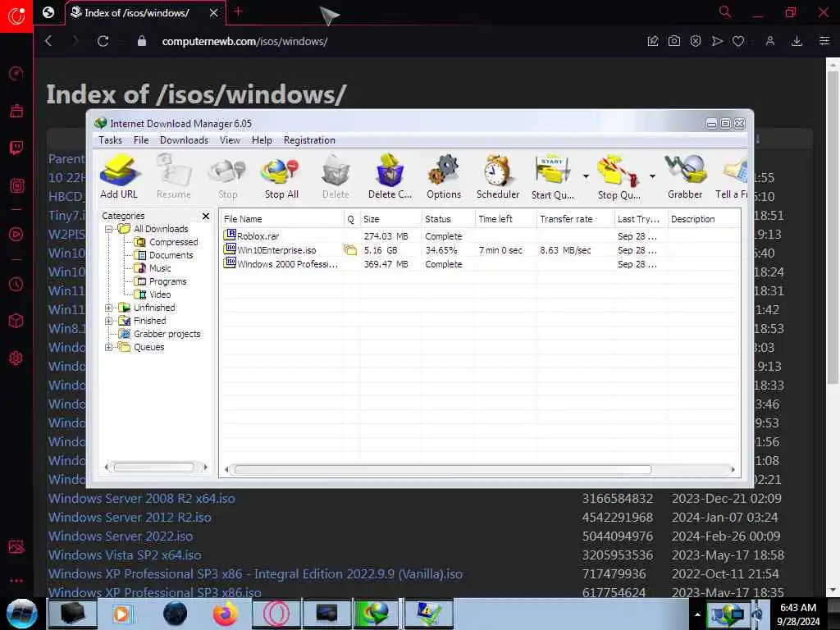Open the Windows Start button
Viewport: 840px width, 630px height.
coord(21,614)
